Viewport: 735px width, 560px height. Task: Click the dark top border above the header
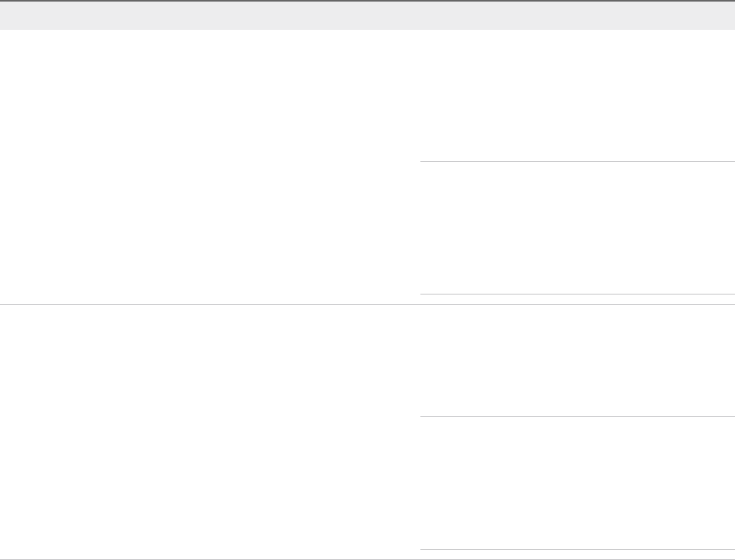(367, 1)
